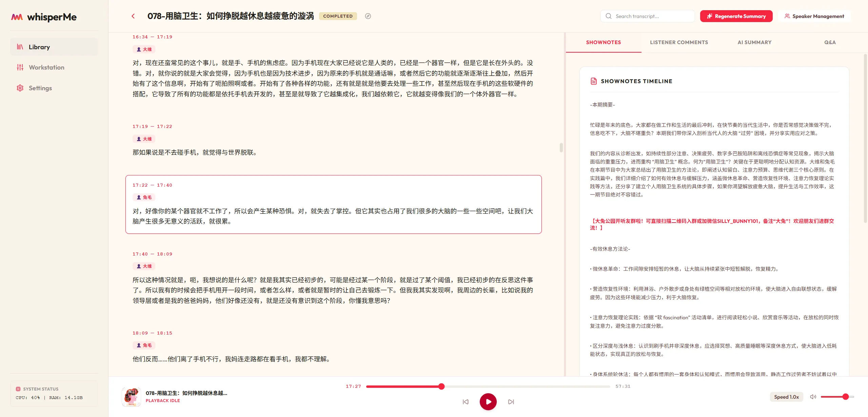Screen dimensions: 868x417
Task: Switch to the Listener Comments tab
Action: coord(679,42)
